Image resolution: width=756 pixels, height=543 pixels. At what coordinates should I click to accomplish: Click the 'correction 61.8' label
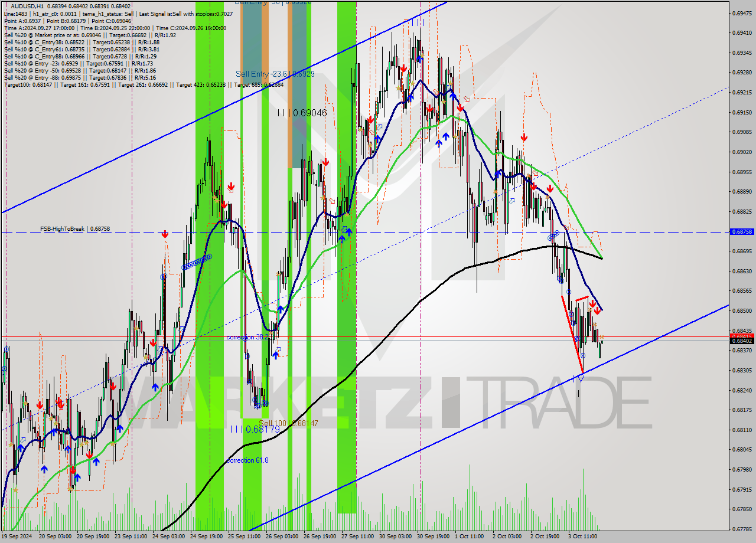(x=247, y=460)
